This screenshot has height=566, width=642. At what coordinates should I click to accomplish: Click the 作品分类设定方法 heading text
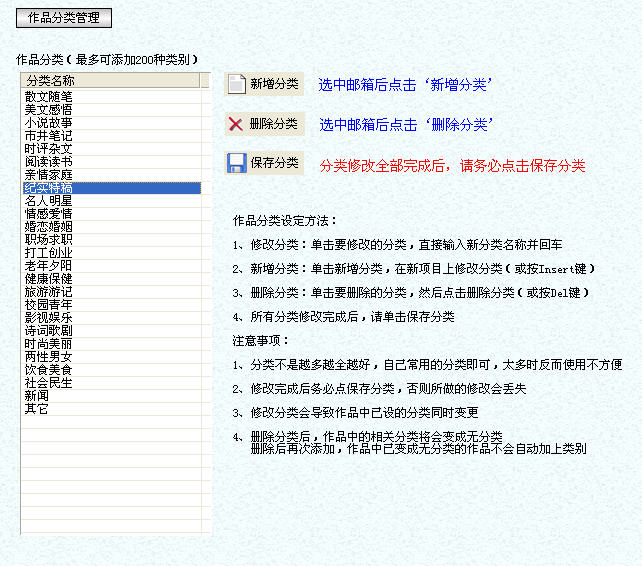click(x=285, y=221)
